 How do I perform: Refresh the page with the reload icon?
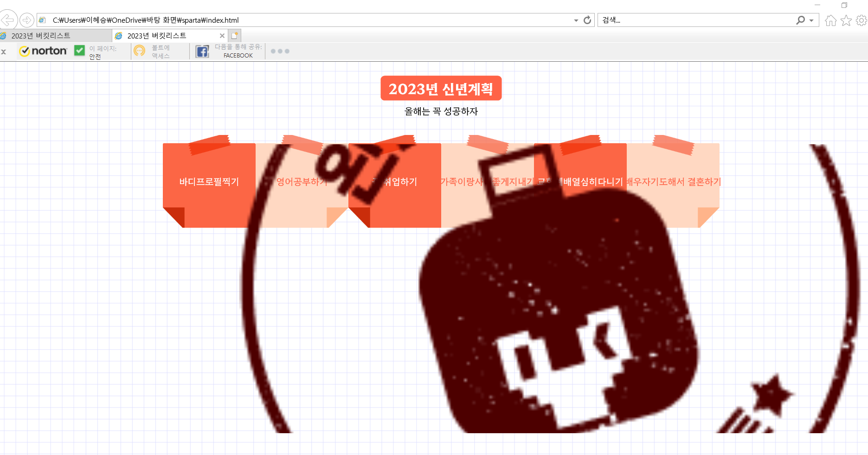click(587, 20)
